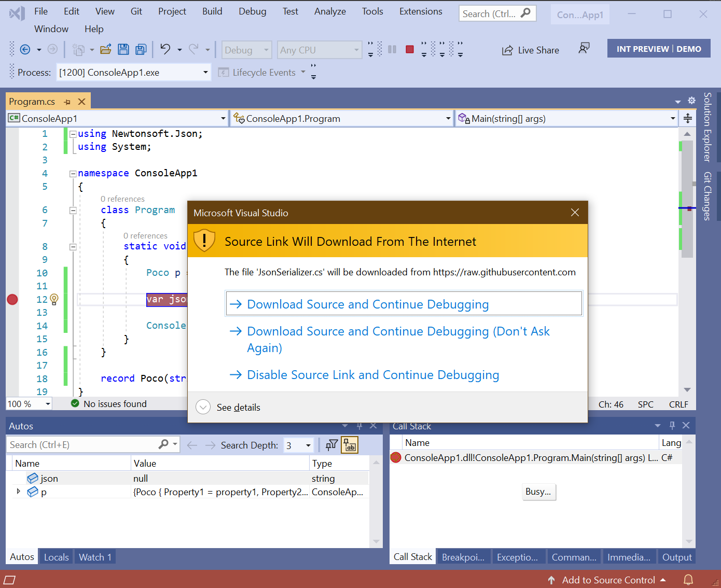Viewport: 721px width, 588px height.
Task: Open the Extensions menu
Action: 421,11
